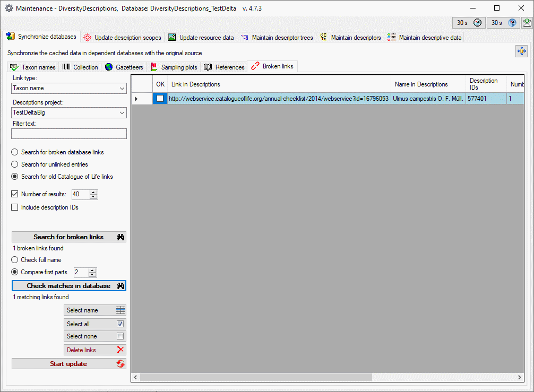534x392 pixels.
Task: Select Search for broken database links option
Action: (15, 152)
